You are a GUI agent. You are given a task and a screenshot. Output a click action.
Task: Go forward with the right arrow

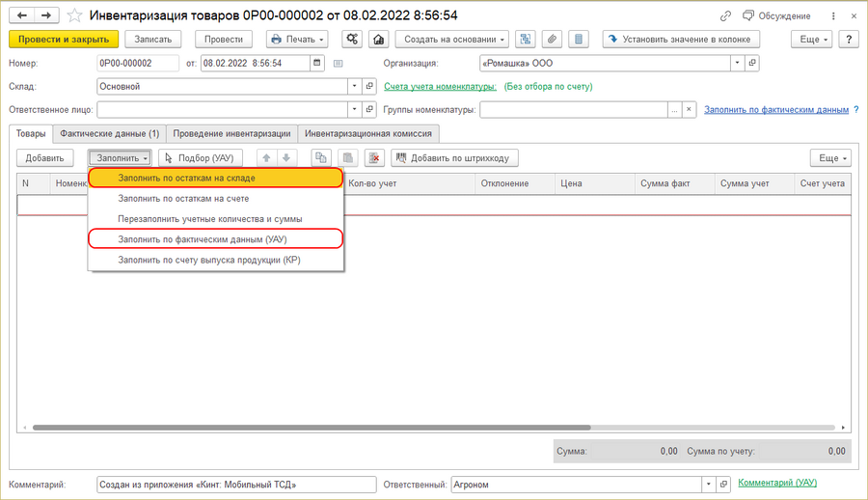(46, 15)
